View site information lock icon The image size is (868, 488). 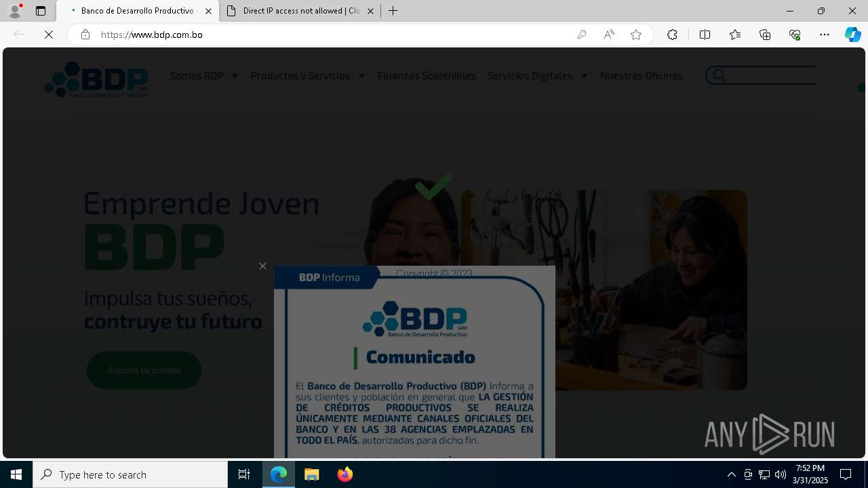pos(85,35)
